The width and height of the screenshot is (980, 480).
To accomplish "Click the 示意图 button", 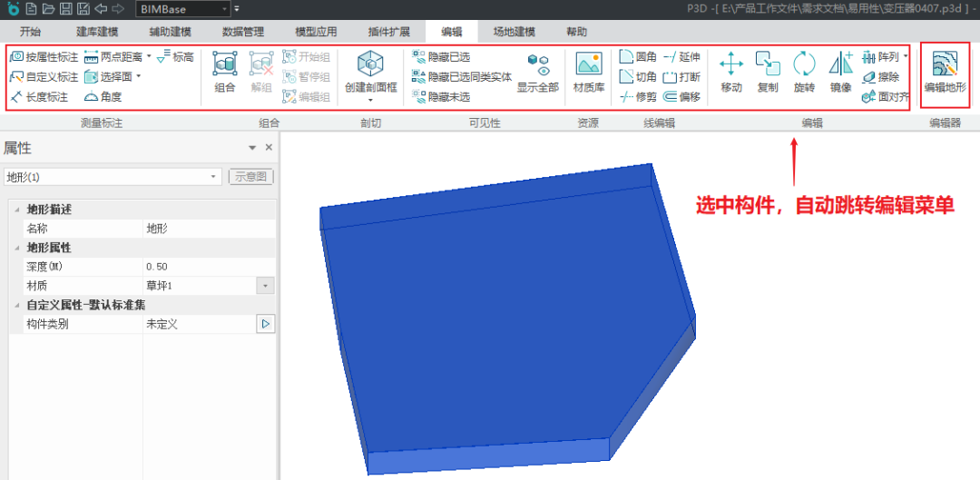I will tap(250, 177).
